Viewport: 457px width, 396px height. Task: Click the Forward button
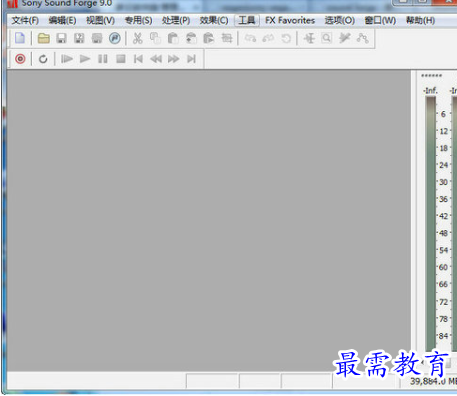[173, 59]
